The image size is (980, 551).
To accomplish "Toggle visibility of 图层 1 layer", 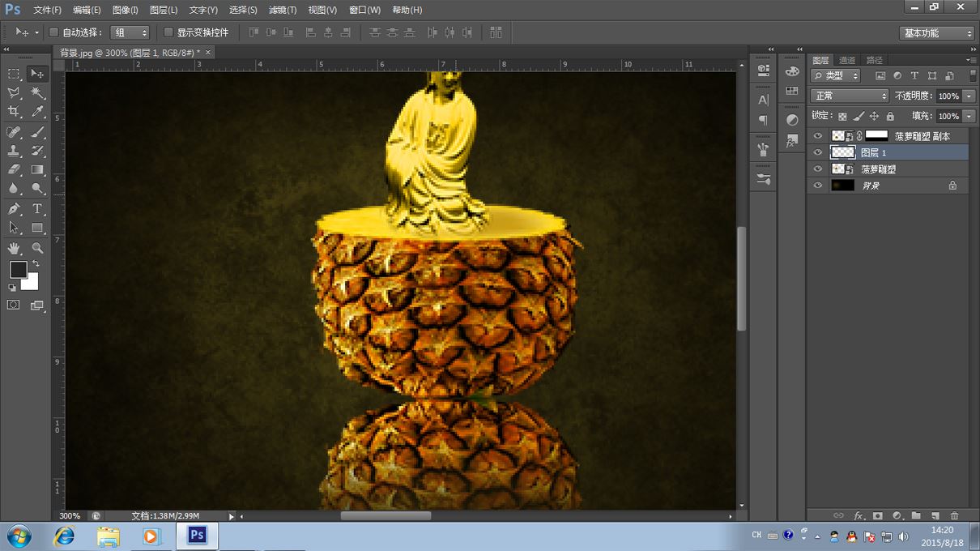I will pos(817,152).
